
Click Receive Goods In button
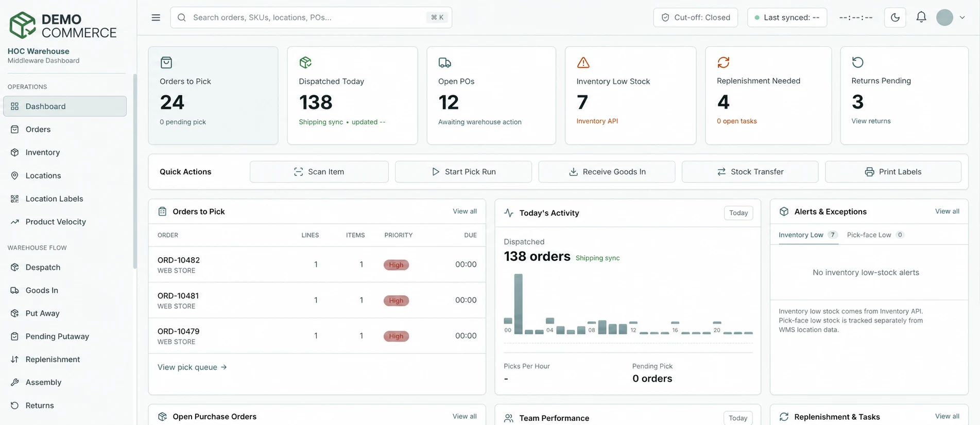click(x=607, y=172)
